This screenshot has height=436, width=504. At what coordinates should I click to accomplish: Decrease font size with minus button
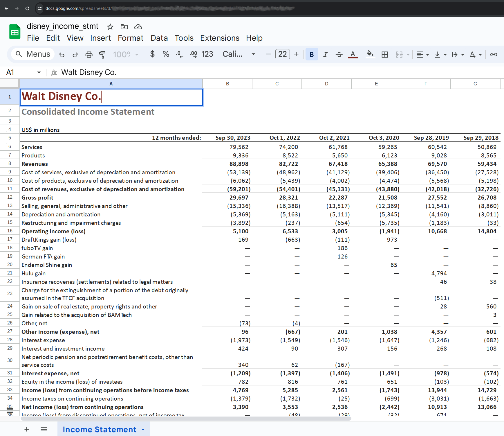(x=269, y=54)
